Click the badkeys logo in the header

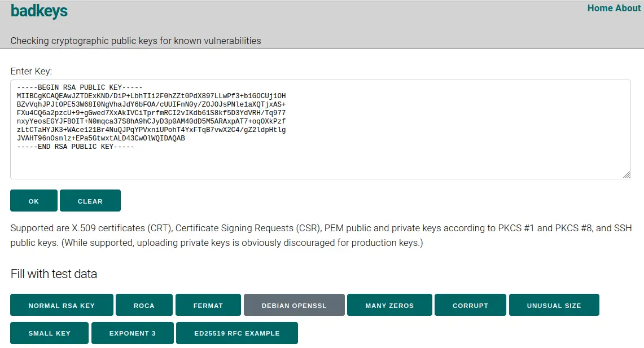pyautogui.click(x=39, y=11)
